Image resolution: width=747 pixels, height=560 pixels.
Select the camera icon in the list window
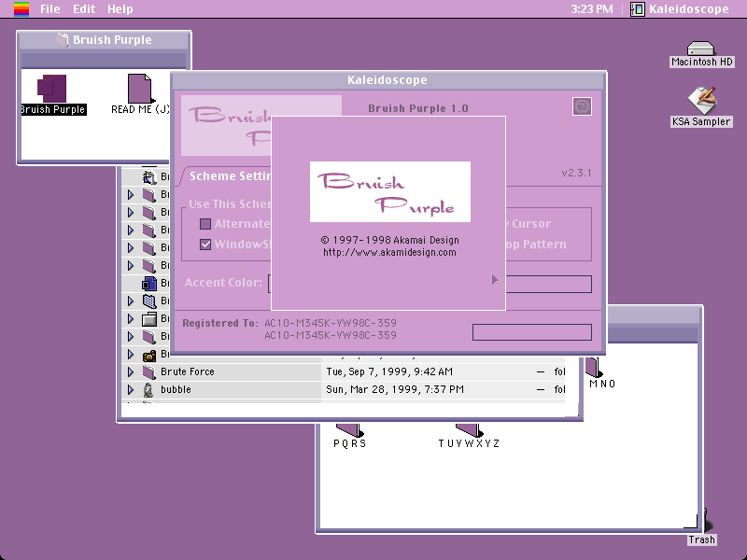tap(149, 355)
